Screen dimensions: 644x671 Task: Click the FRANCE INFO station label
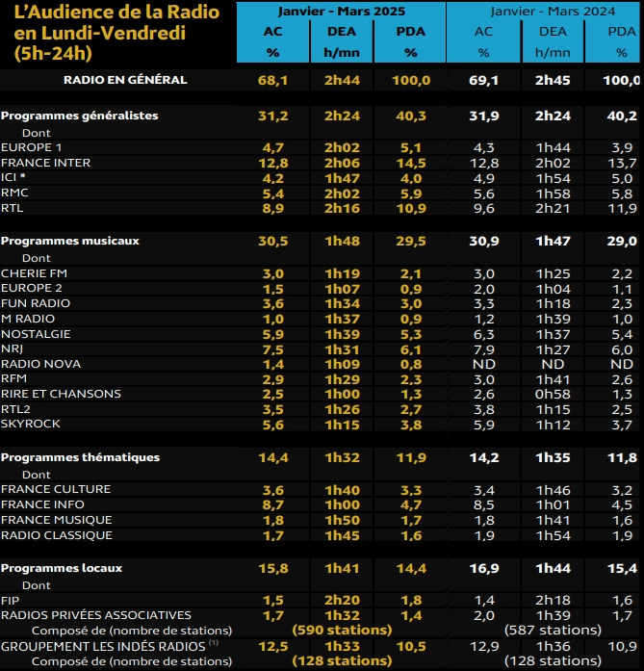click(43, 504)
